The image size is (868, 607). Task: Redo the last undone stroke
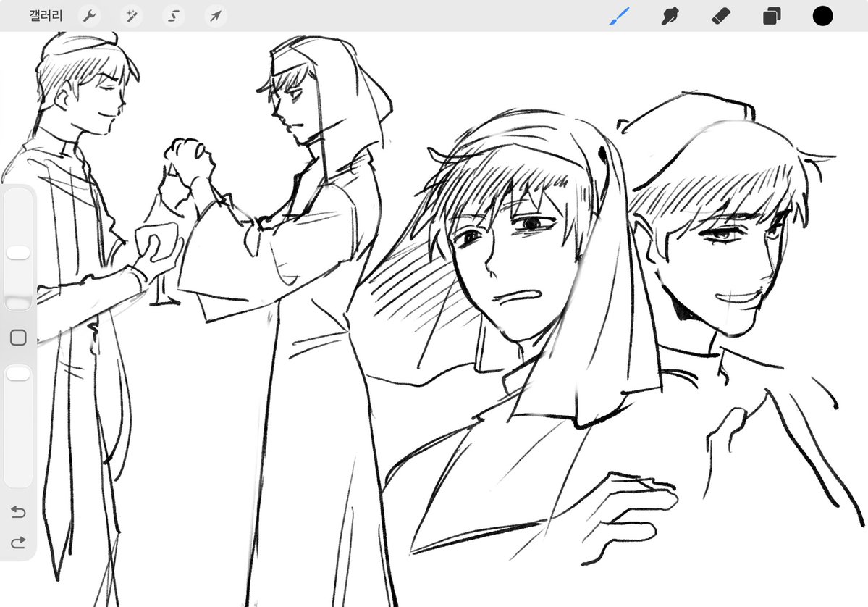(18, 543)
